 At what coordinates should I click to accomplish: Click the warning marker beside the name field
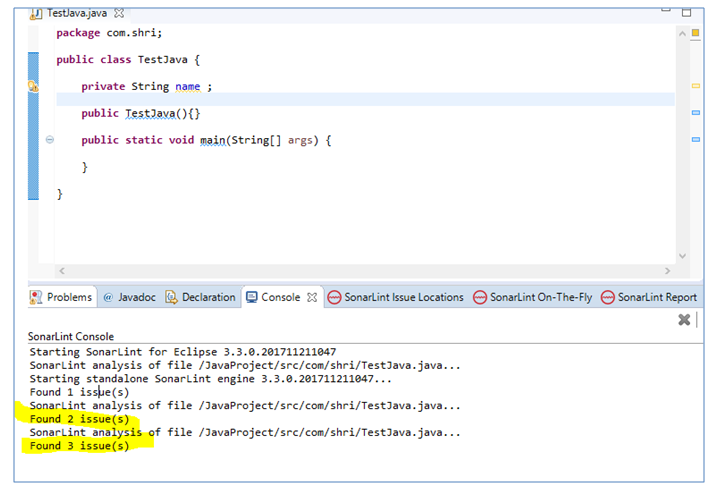click(32, 87)
